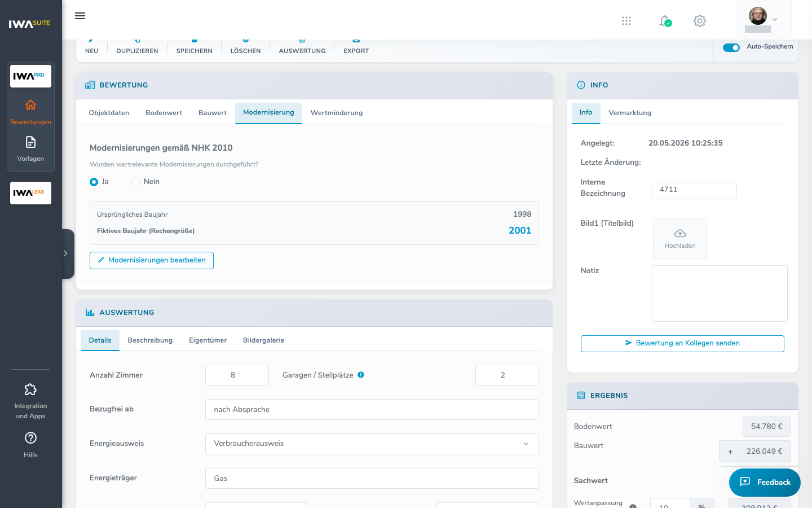The width and height of the screenshot is (812, 508).
Task: Click the Energieträger field
Action: (372, 478)
